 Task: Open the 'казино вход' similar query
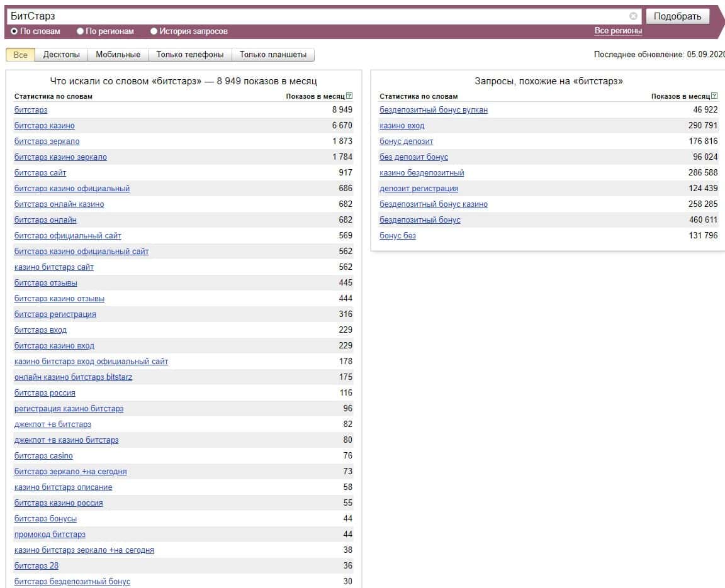tap(402, 126)
